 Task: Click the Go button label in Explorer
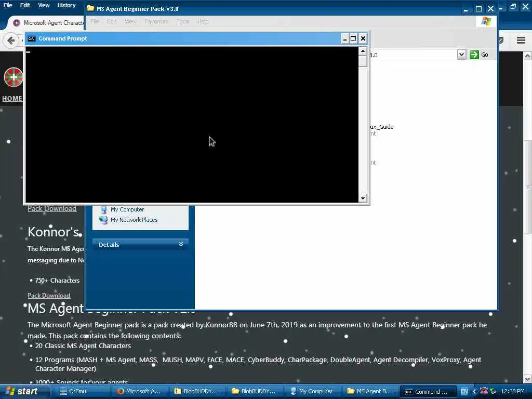(x=485, y=55)
